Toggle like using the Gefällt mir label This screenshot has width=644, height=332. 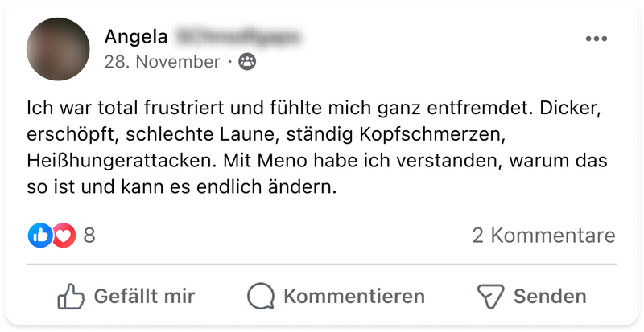click(x=144, y=296)
